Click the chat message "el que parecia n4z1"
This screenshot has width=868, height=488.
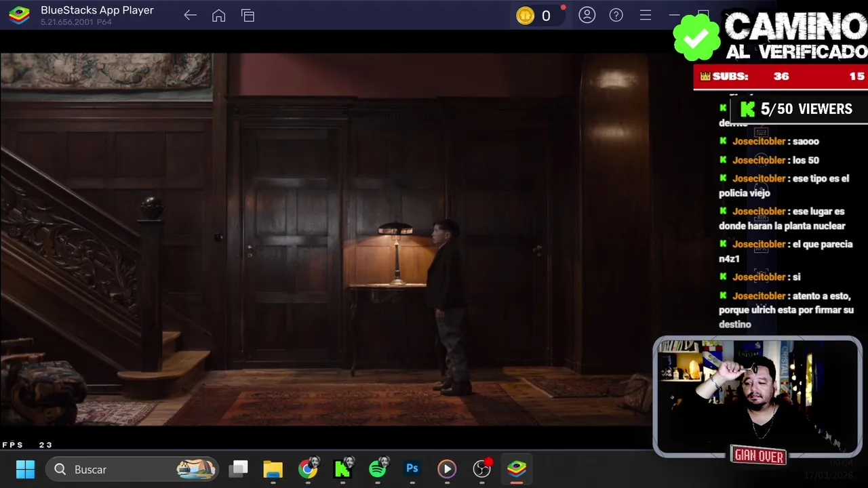pyautogui.click(x=786, y=251)
